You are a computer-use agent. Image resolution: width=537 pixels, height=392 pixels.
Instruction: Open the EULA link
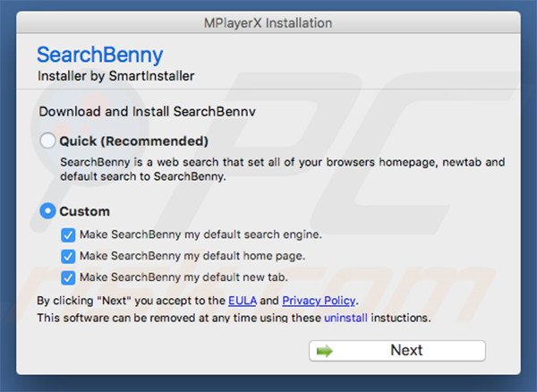(x=243, y=301)
